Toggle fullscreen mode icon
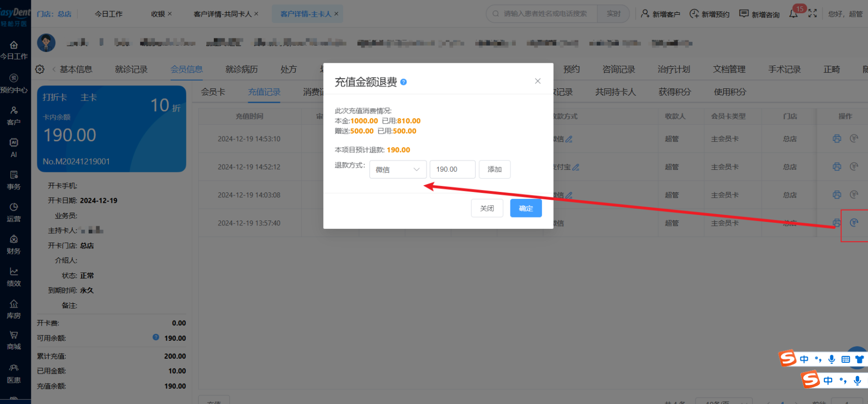The width and height of the screenshot is (868, 404). click(x=813, y=13)
